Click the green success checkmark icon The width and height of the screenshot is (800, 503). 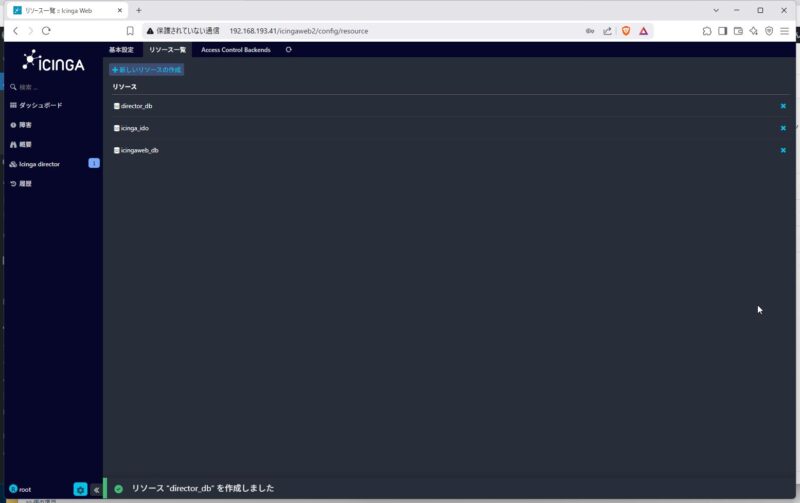coord(118,489)
